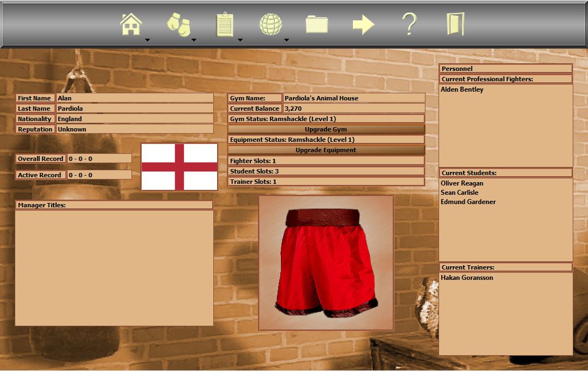Expand the clipboard dropdown arrow
The height and width of the screenshot is (371, 588).
tap(240, 40)
